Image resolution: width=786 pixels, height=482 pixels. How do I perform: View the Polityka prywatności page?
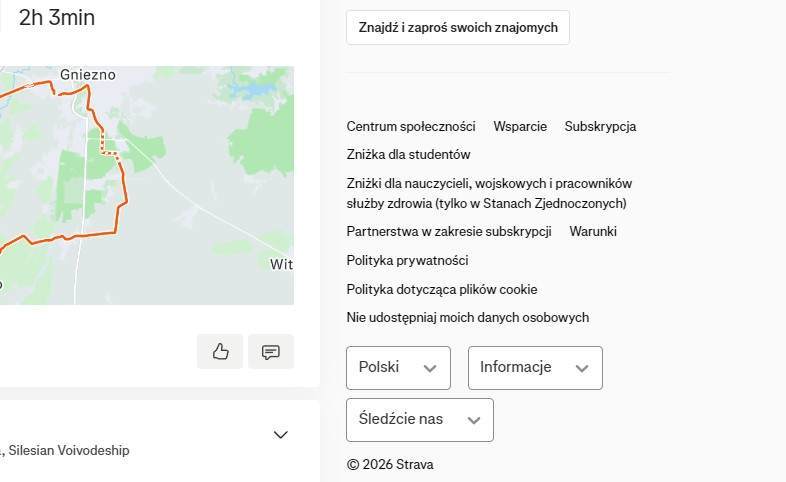pyautogui.click(x=407, y=260)
